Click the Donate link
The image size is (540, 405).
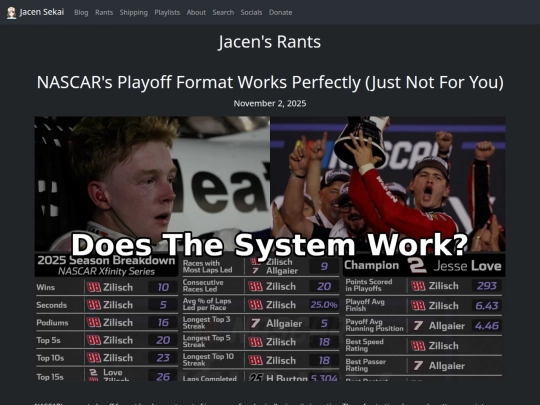coord(280,12)
